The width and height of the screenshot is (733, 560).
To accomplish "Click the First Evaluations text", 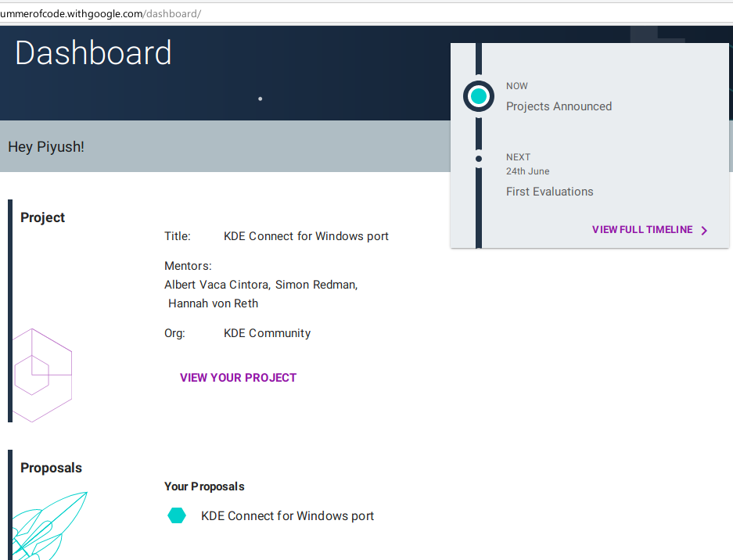I will click(x=550, y=192).
